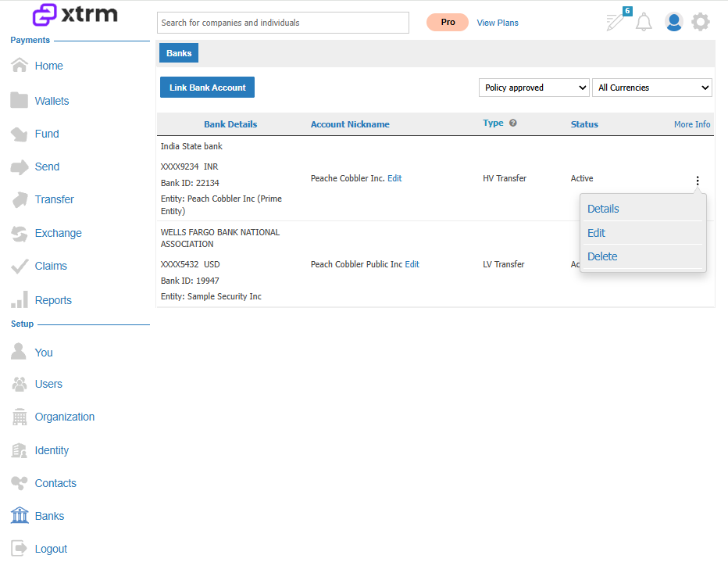Go to Home in the sidebar

pos(48,66)
